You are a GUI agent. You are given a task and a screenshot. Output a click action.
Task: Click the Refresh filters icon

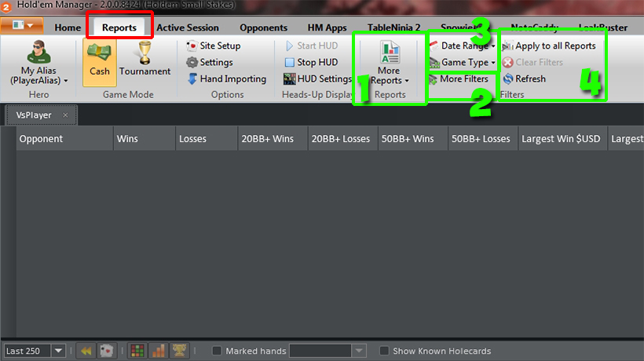click(508, 78)
